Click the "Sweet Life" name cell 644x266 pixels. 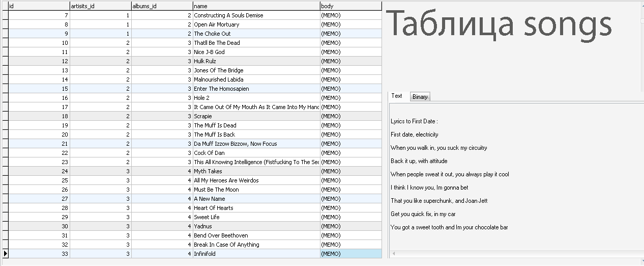click(207, 217)
